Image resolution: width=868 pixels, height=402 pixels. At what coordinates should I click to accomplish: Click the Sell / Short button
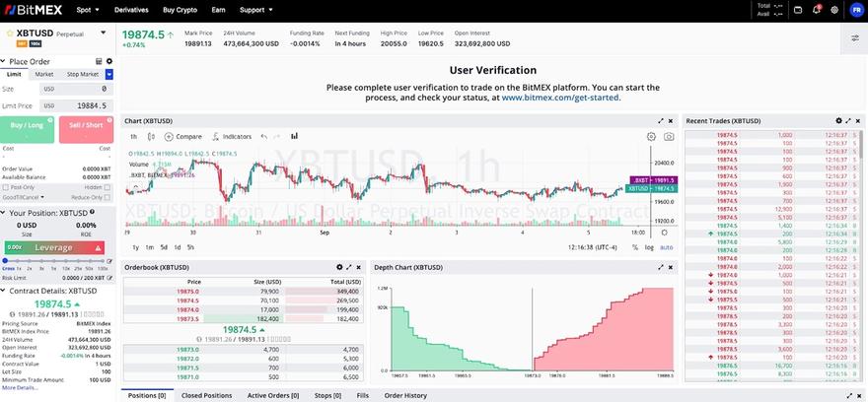[86, 129]
